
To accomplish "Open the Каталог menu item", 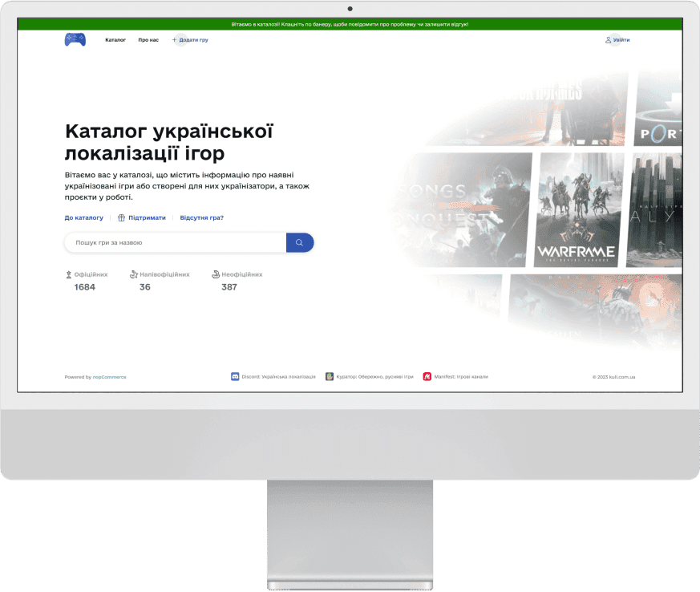I will 114,39.
